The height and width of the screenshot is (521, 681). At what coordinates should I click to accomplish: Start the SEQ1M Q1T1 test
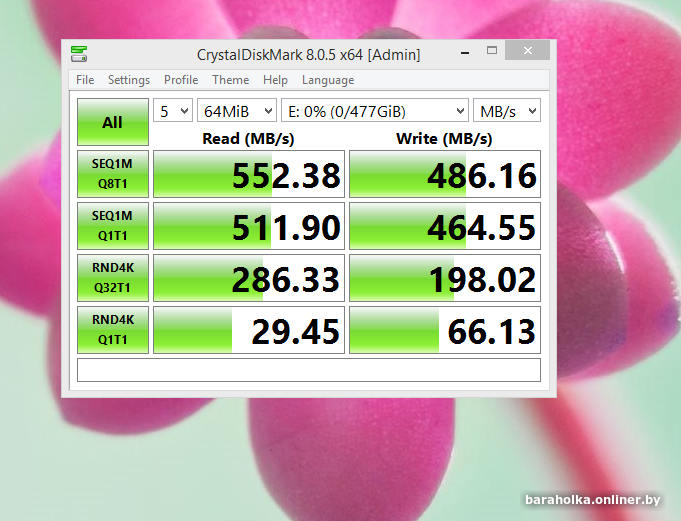[113, 226]
